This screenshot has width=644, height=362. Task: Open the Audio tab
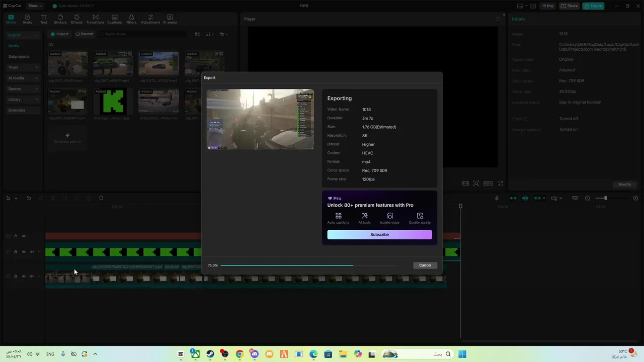[x=27, y=19]
